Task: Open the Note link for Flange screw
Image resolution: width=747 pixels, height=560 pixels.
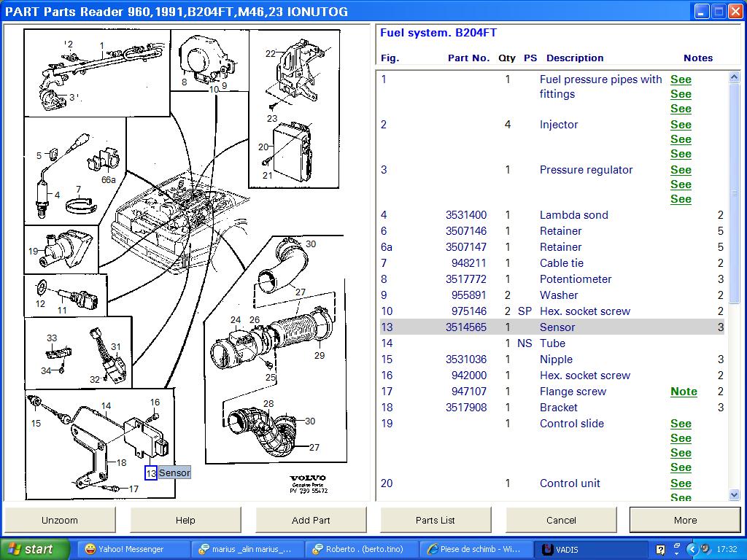Action: [684, 392]
